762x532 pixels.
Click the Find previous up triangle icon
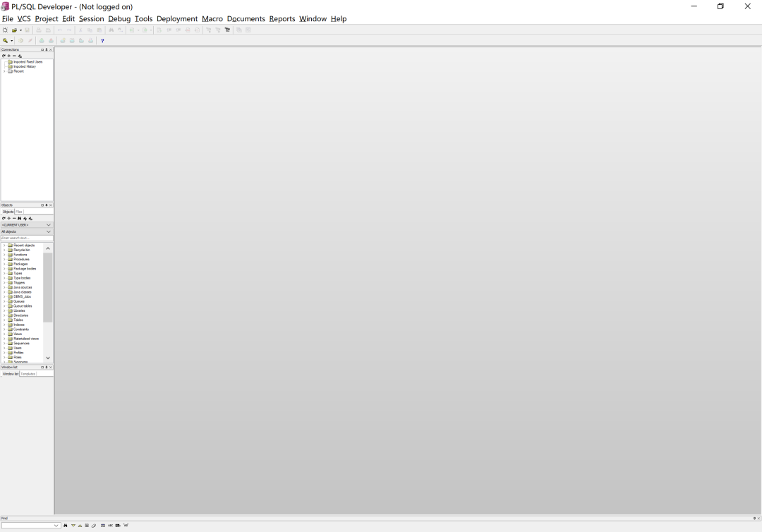coord(80,525)
